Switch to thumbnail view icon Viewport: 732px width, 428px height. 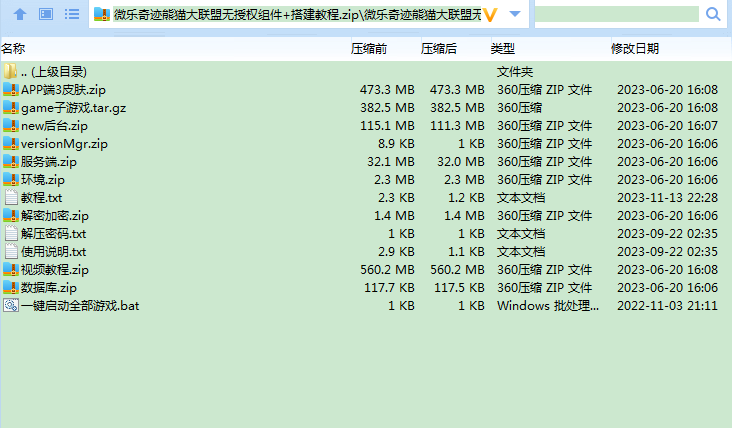point(46,14)
